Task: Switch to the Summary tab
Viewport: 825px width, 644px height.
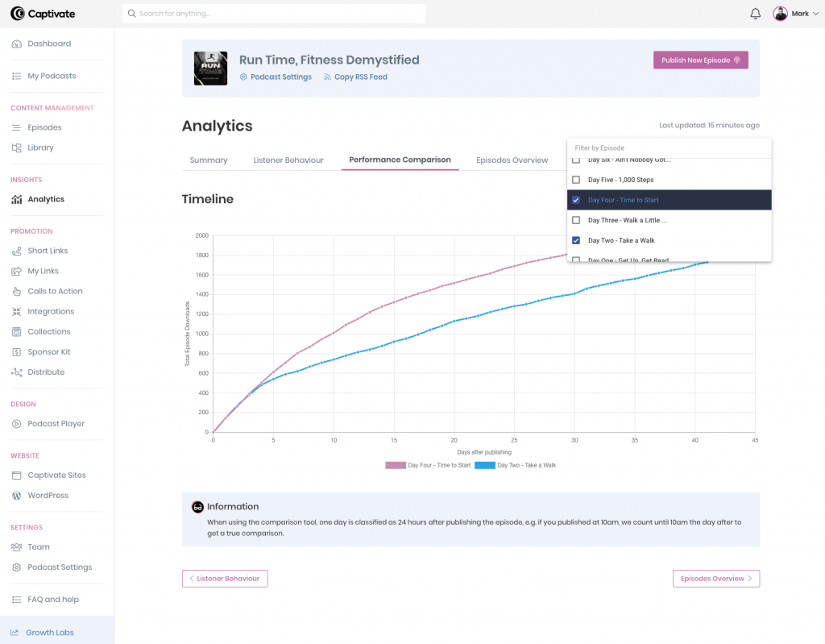Action: coord(208,160)
